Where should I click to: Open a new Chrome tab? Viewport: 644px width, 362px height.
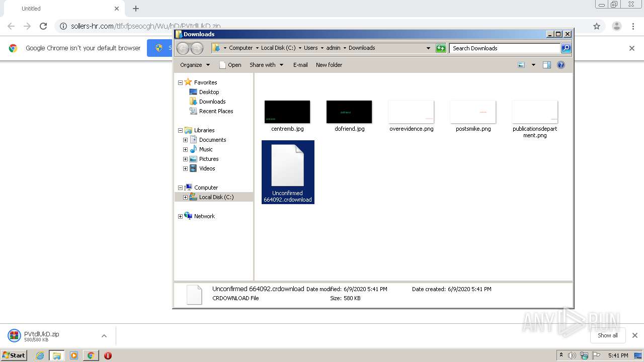(x=136, y=9)
